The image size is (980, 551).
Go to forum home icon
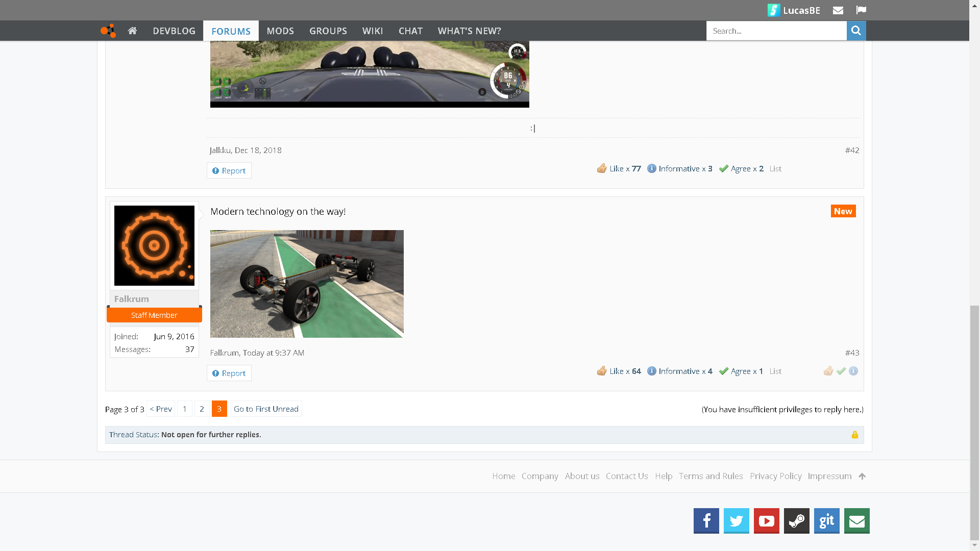pyautogui.click(x=132, y=31)
